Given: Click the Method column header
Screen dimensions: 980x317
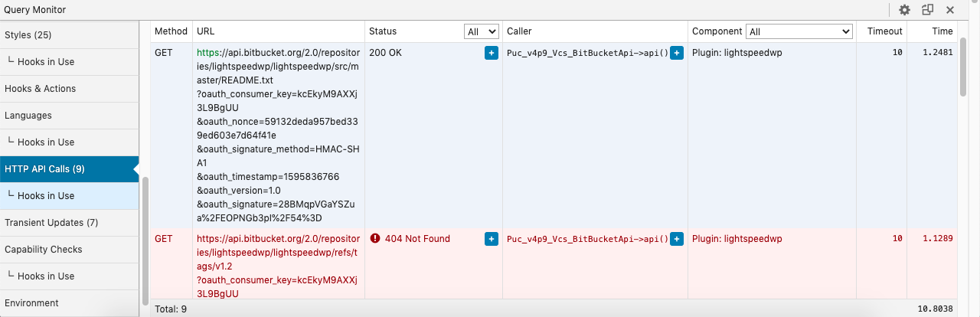Looking at the screenshot, I should tap(171, 31).
